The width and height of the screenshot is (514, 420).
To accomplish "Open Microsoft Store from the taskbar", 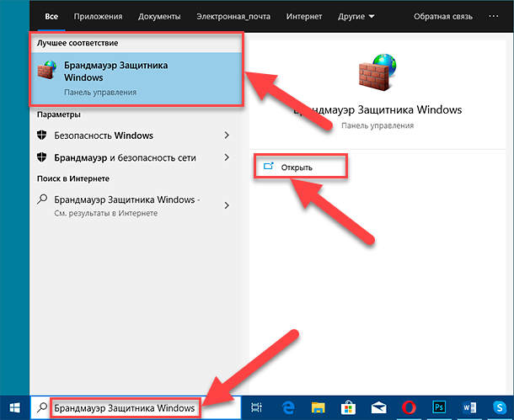I will [x=348, y=407].
